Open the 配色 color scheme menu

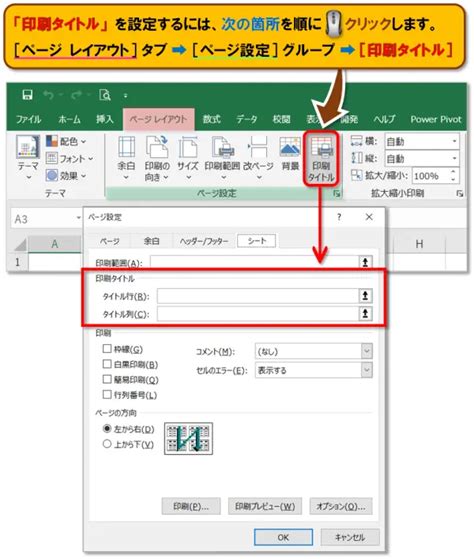click(x=66, y=142)
